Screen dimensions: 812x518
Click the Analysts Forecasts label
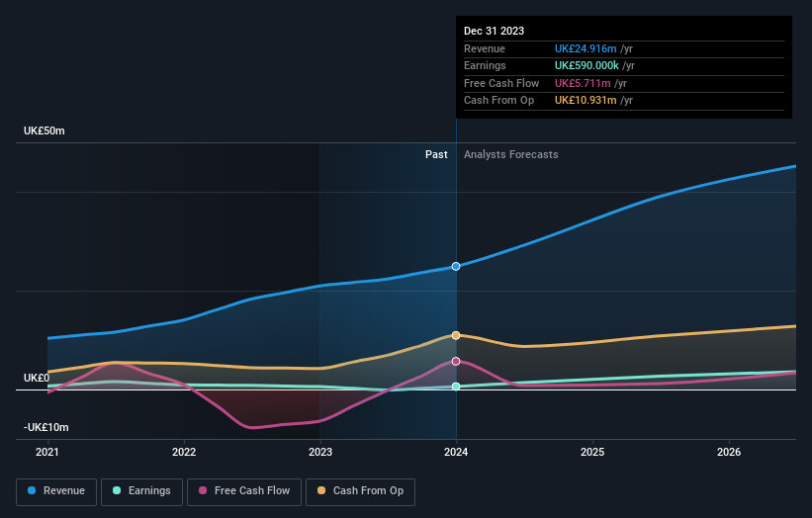coord(510,155)
